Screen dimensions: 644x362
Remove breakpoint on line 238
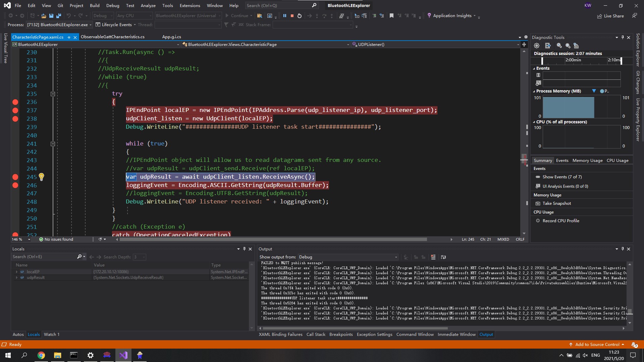click(x=15, y=119)
